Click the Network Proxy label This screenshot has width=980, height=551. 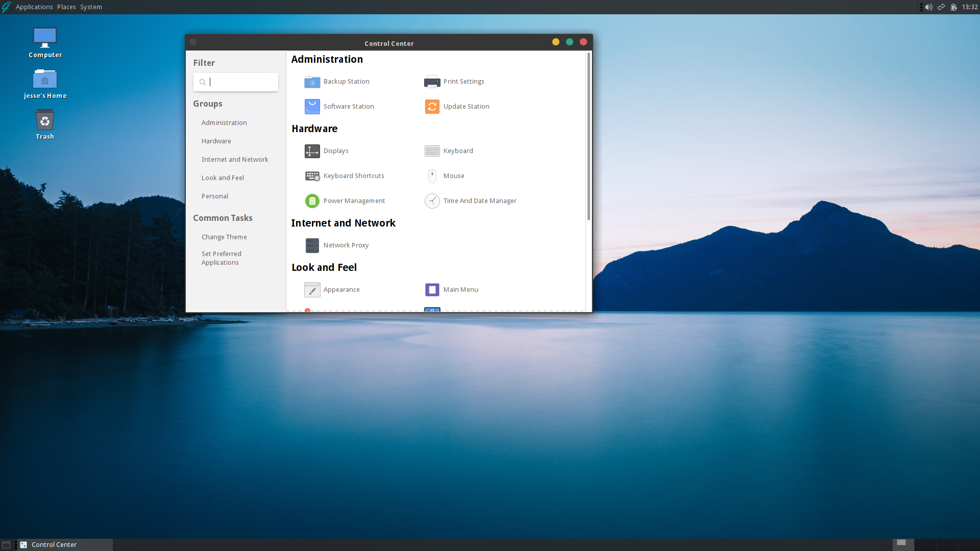pyautogui.click(x=346, y=245)
